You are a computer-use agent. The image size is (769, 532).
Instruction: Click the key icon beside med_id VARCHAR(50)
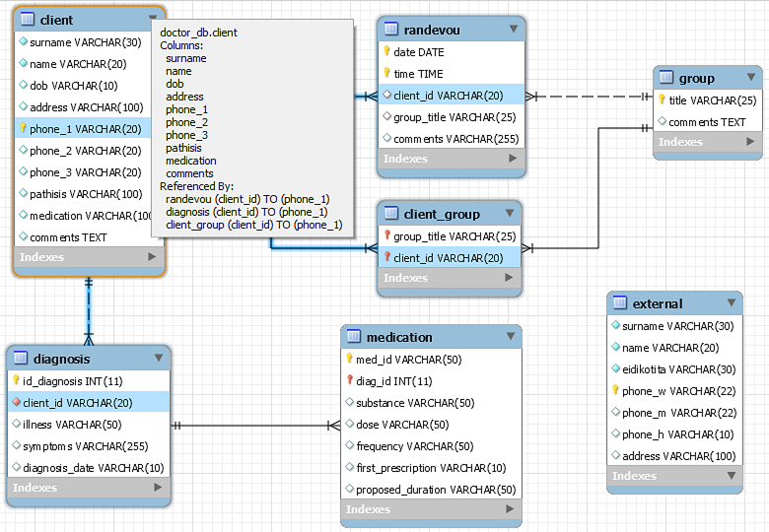349,359
